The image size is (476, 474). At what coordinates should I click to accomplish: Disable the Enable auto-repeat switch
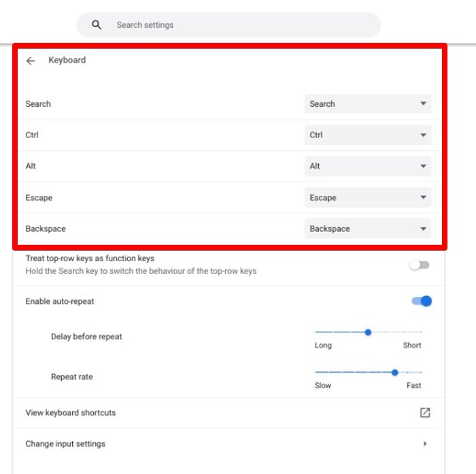(x=422, y=301)
